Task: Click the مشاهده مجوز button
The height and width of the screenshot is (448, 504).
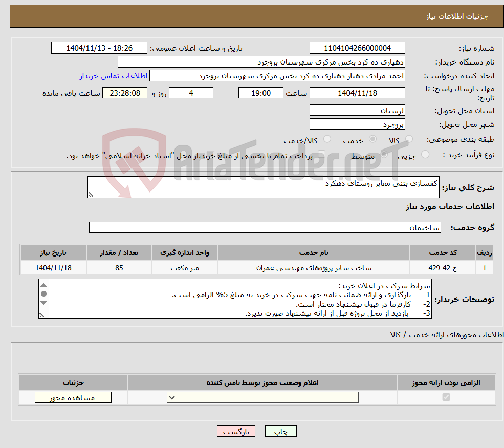Action: tap(73, 397)
